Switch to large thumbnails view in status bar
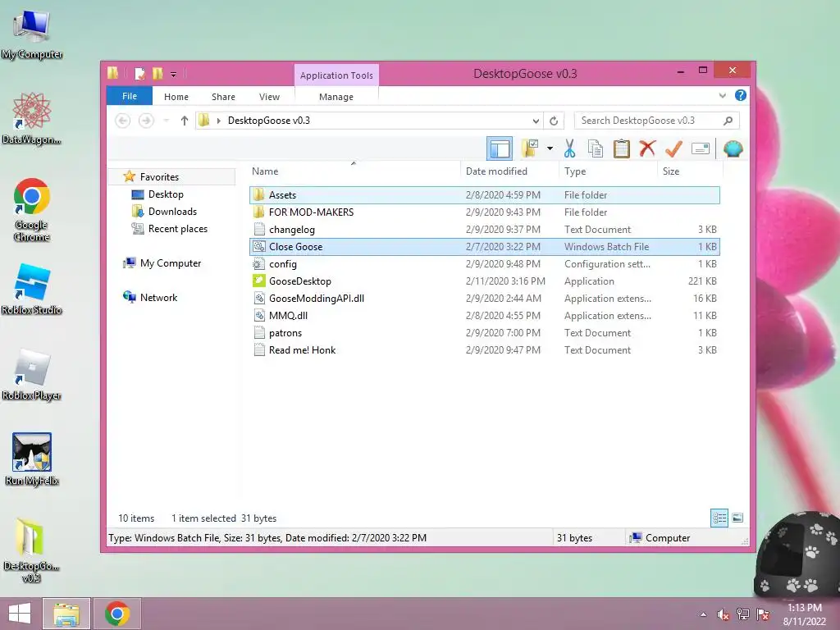 [737, 518]
